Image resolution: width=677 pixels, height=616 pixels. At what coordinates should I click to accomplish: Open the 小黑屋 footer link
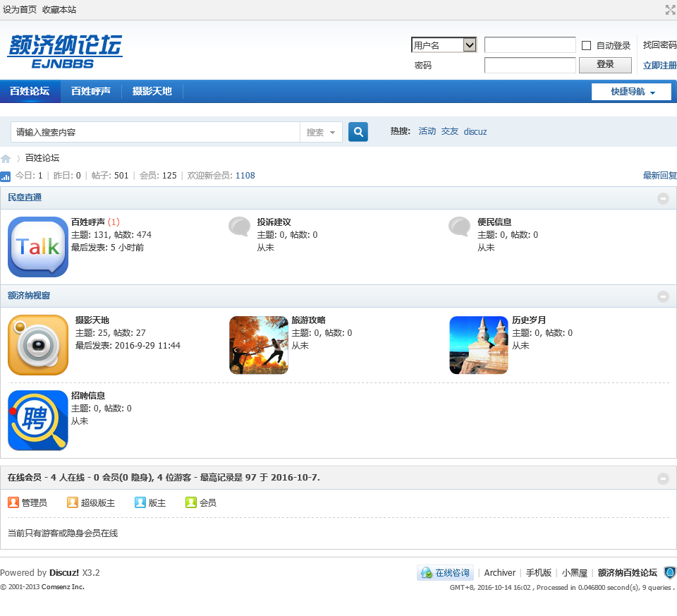(574, 573)
